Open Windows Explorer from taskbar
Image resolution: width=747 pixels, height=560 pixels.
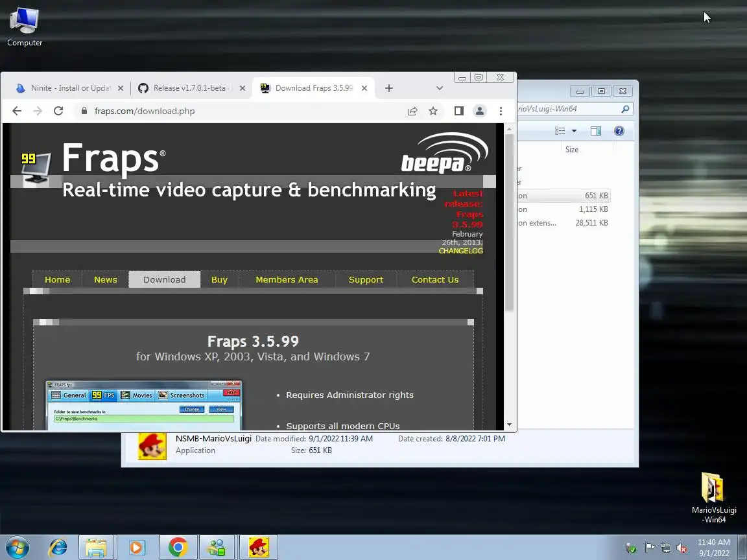[96, 548]
